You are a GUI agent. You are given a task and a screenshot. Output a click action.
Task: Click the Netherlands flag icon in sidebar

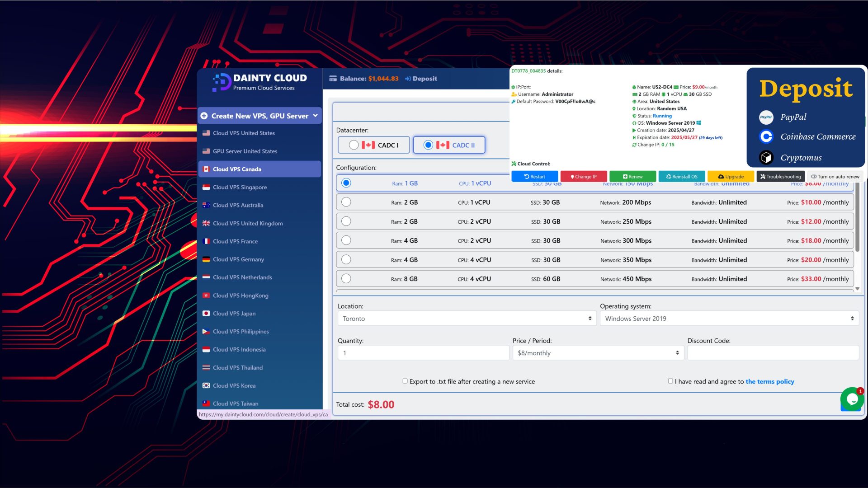[x=206, y=277]
